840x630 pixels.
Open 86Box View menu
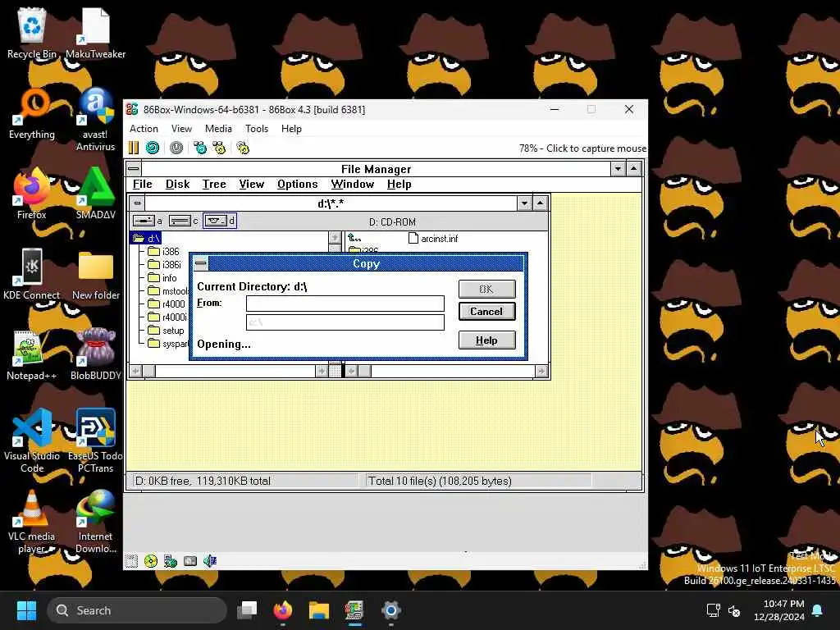[181, 129]
